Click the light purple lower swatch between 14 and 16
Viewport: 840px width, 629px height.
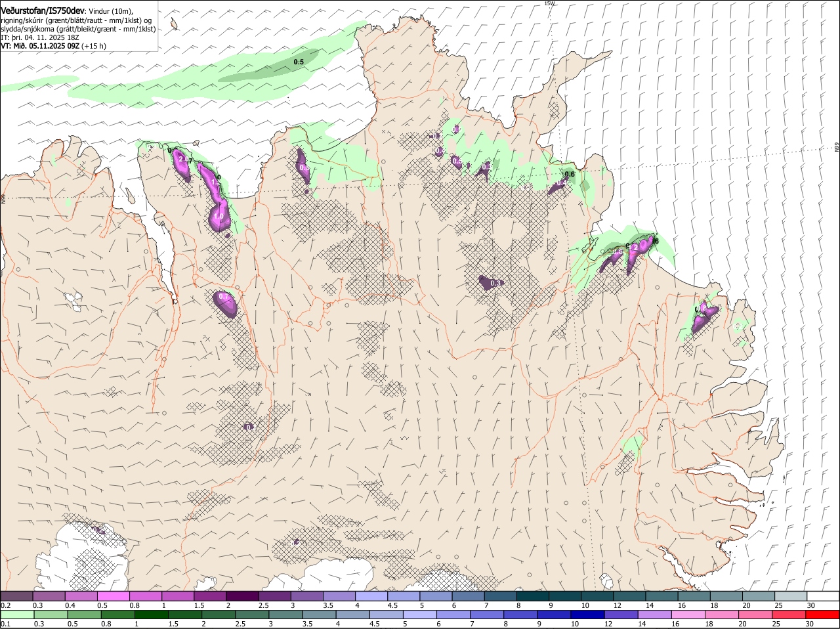655,615
